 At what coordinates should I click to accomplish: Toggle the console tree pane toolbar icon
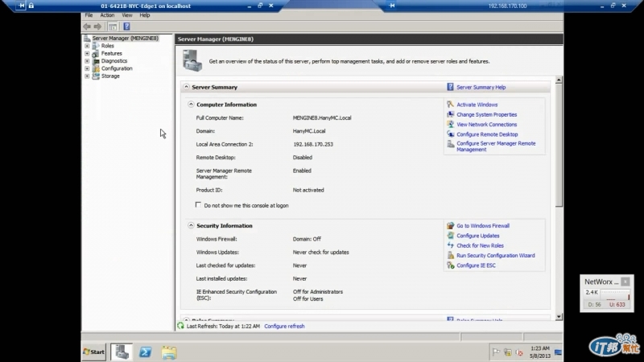[x=113, y=27]
